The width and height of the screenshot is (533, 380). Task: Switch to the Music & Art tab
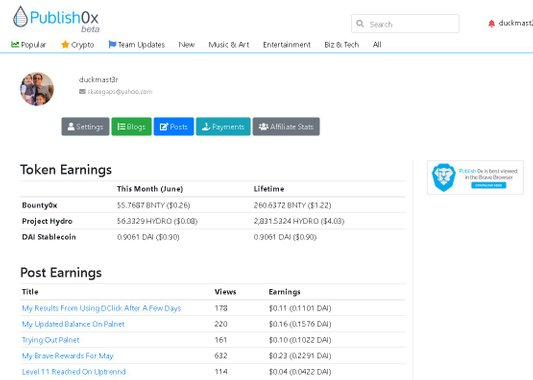point(228,45)
